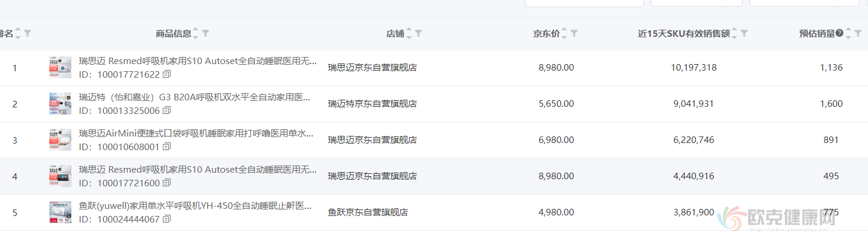868x232 pixels.
Task: Open 鱼跃京东自营旗舰店 store link
Action: 368,212
